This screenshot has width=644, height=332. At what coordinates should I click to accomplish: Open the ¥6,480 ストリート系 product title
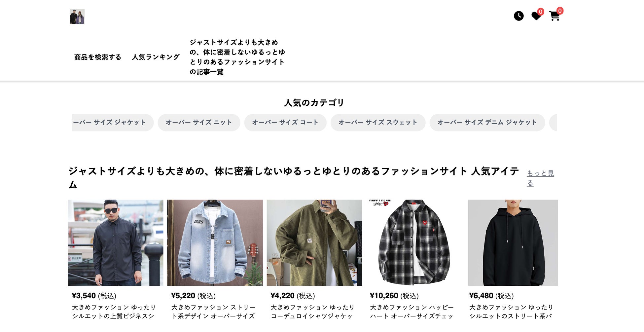[511, 312]
